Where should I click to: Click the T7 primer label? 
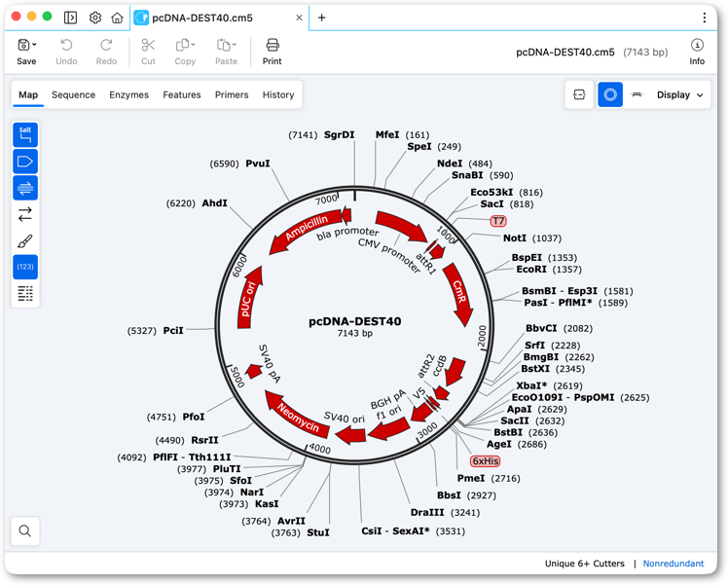point(498,221)
